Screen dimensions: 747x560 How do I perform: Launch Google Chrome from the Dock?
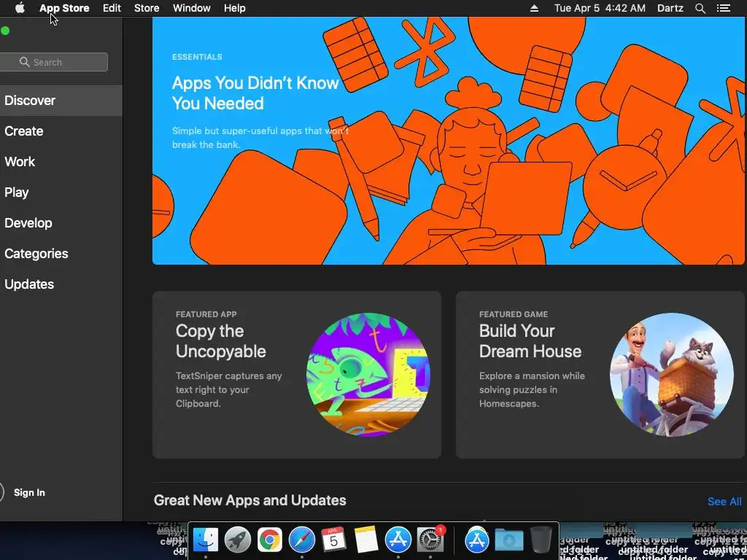[x=270, y=540]
